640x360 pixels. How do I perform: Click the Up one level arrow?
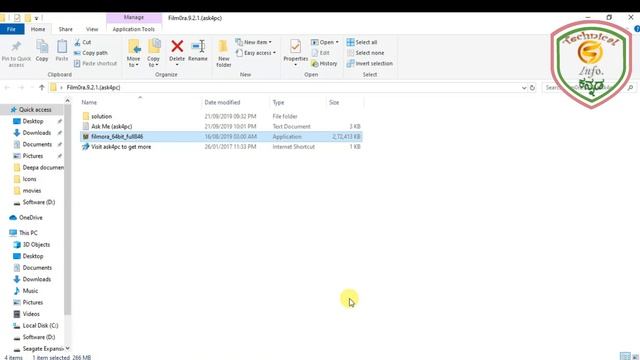click(41, 87)
